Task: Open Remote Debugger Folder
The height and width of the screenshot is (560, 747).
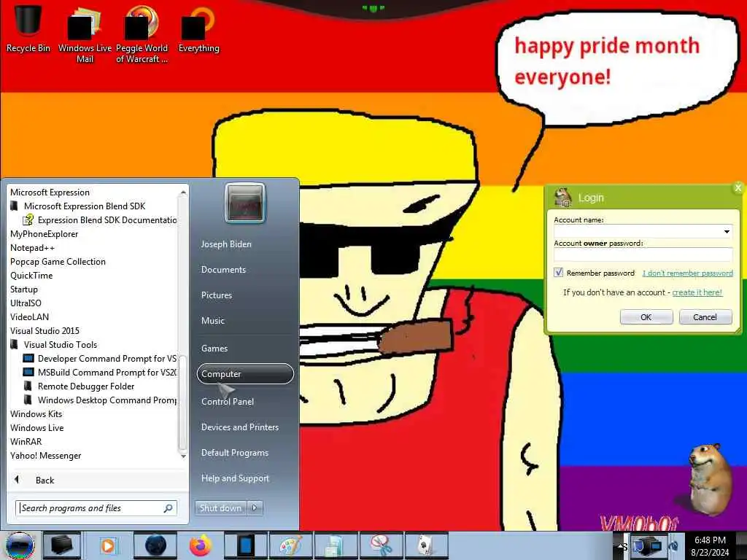Action: [x=79, y=386]
